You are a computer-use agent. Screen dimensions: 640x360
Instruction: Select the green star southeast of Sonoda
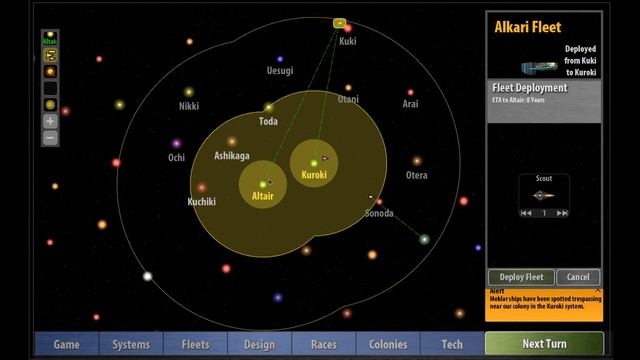424,239
